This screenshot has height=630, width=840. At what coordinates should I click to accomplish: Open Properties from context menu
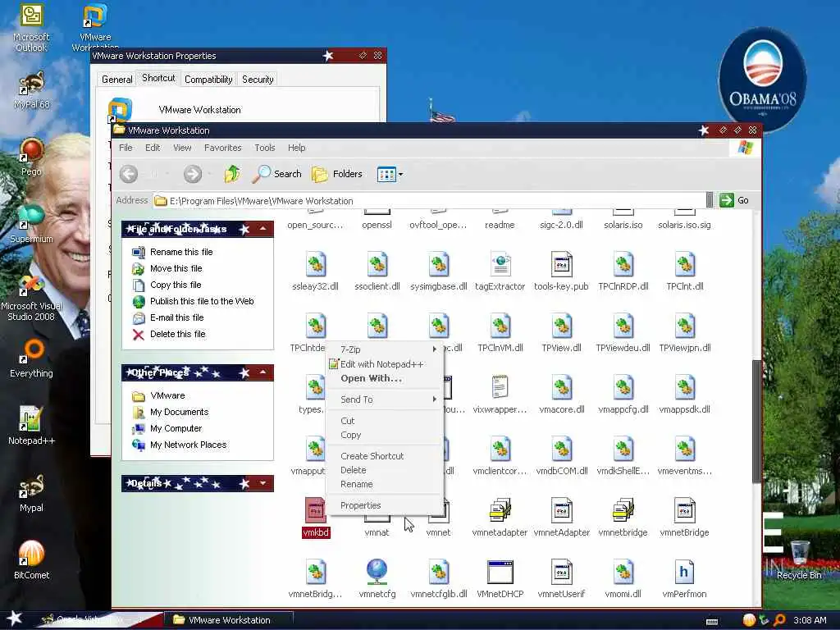coord(385,505)
